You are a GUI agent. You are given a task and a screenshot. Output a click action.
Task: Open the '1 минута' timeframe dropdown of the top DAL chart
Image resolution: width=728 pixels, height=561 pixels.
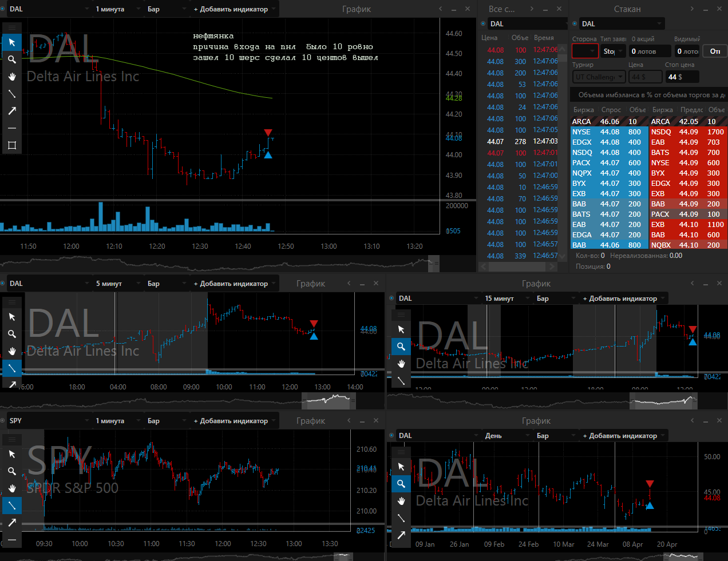tap(117, 9)
